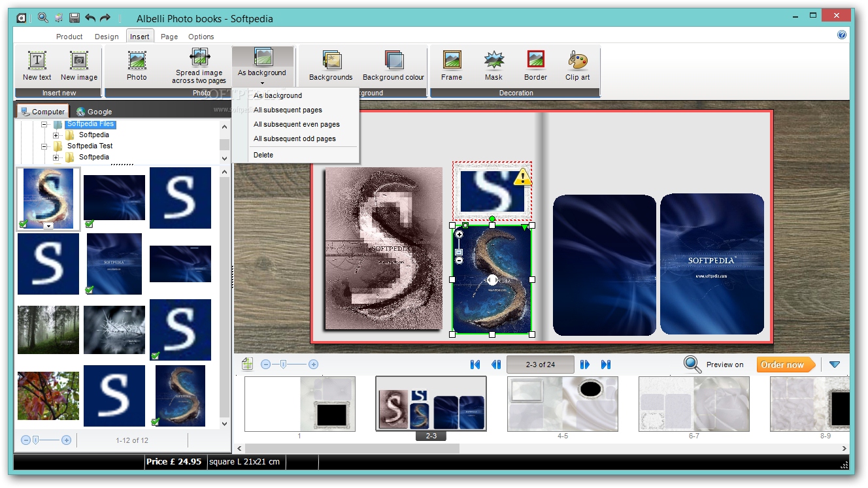Save project with the floppy disk icon
Screen dimensions: 868x488
pos(75,18)
